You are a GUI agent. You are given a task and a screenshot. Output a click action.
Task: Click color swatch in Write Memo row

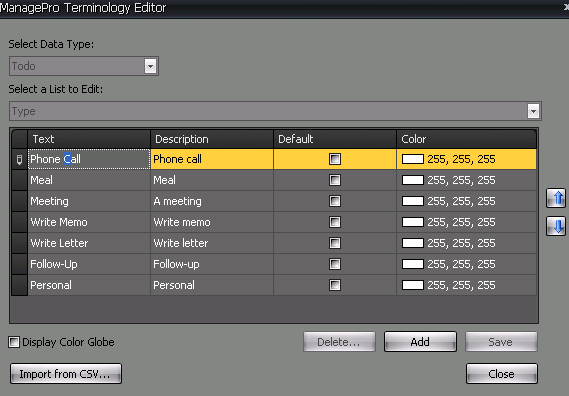pos(413,222)
